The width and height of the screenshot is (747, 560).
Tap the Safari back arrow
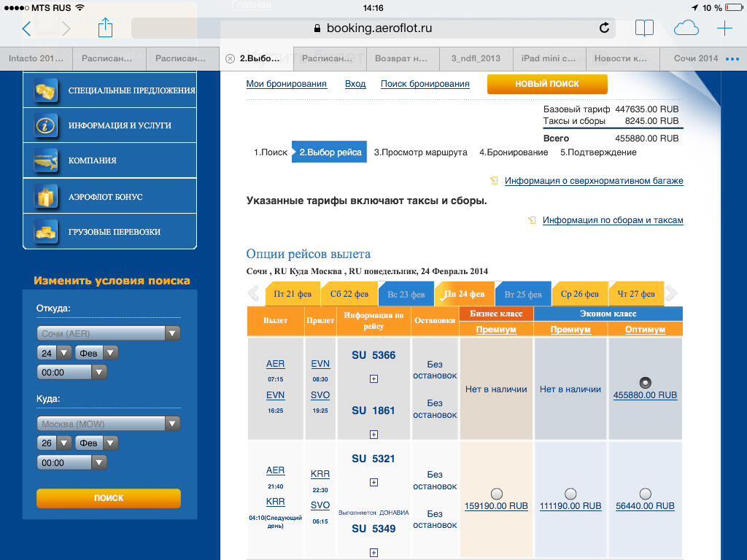tap(27, 28)
